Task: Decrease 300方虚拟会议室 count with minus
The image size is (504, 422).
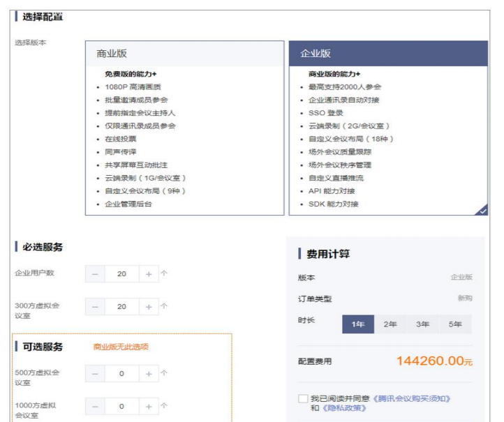Action: click(x=95, y=307)
